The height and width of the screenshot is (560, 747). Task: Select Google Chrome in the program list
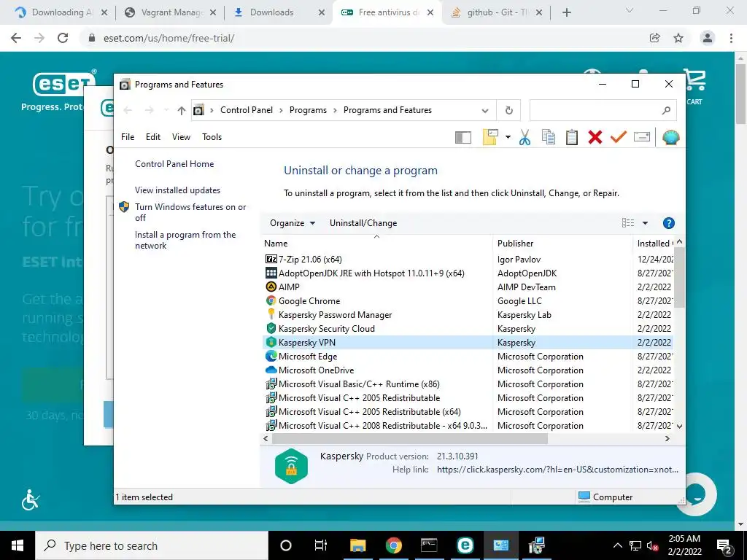(x=468, y=301)
